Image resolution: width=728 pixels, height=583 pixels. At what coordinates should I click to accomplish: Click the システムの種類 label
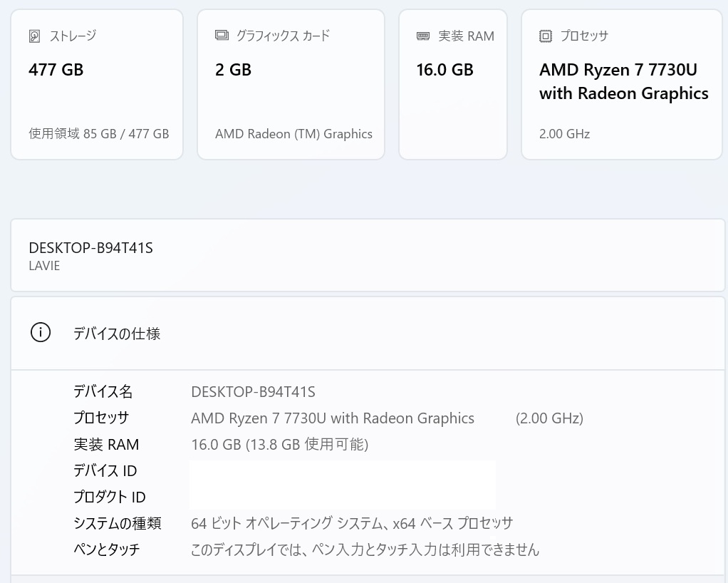(118, 524)
